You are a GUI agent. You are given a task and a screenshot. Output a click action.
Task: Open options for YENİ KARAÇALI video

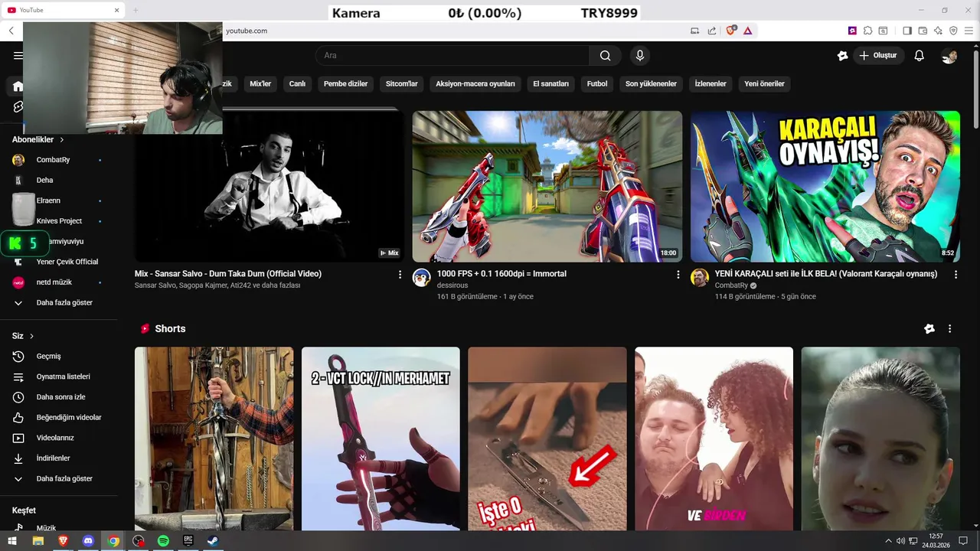tap(955, 274)
